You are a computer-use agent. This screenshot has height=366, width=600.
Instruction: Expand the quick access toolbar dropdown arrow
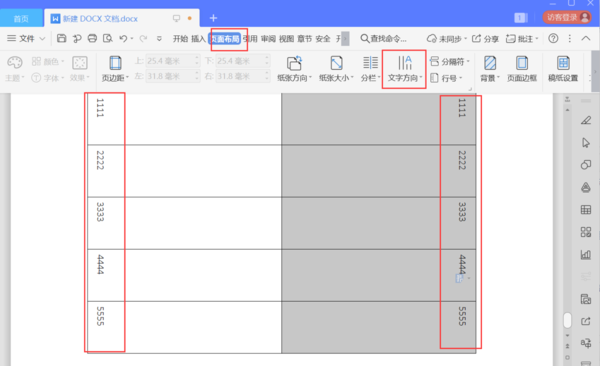[159, 38]
